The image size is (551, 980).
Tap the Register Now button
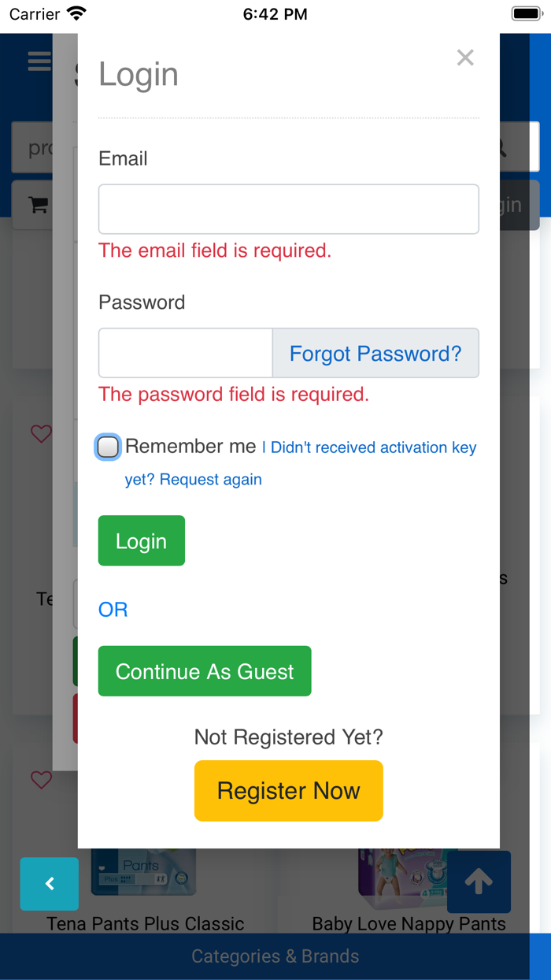point(288,791)
